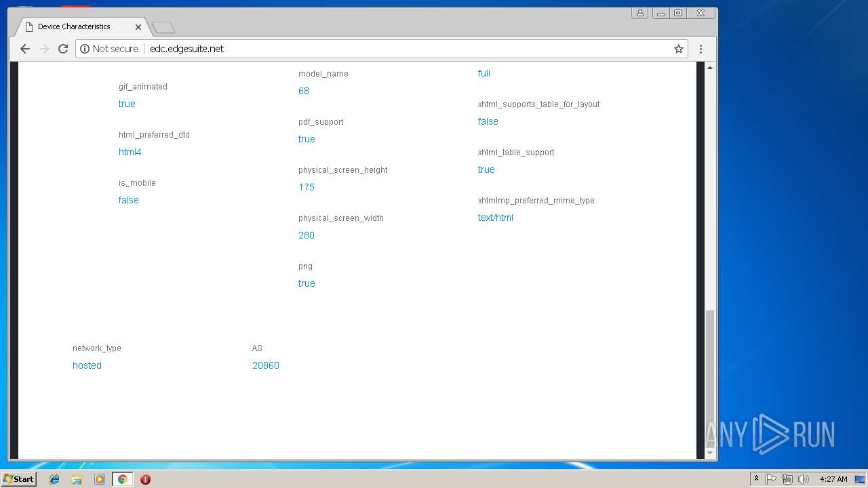Open the Opera icon in taskbar
Screen dimensions: 868x488
click(x=145, y=479)
